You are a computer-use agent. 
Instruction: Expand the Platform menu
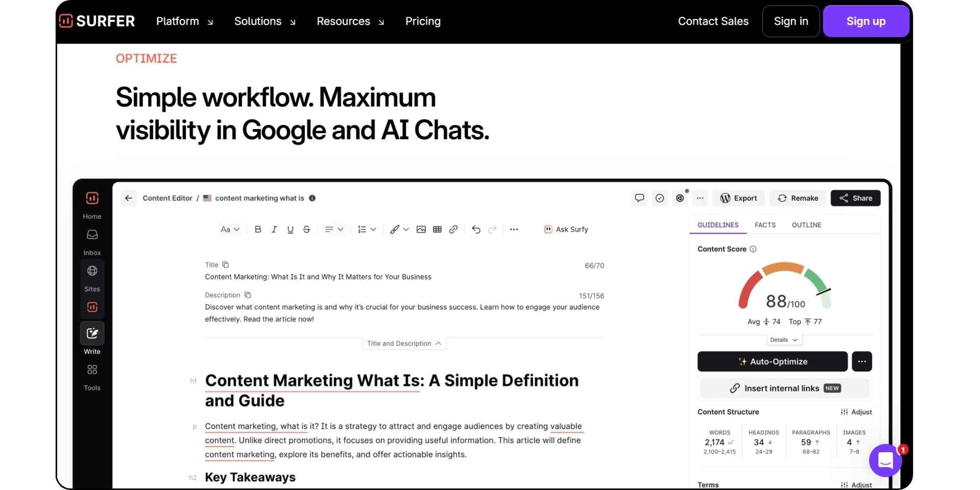pyautogui.click(x=185, y=21)
